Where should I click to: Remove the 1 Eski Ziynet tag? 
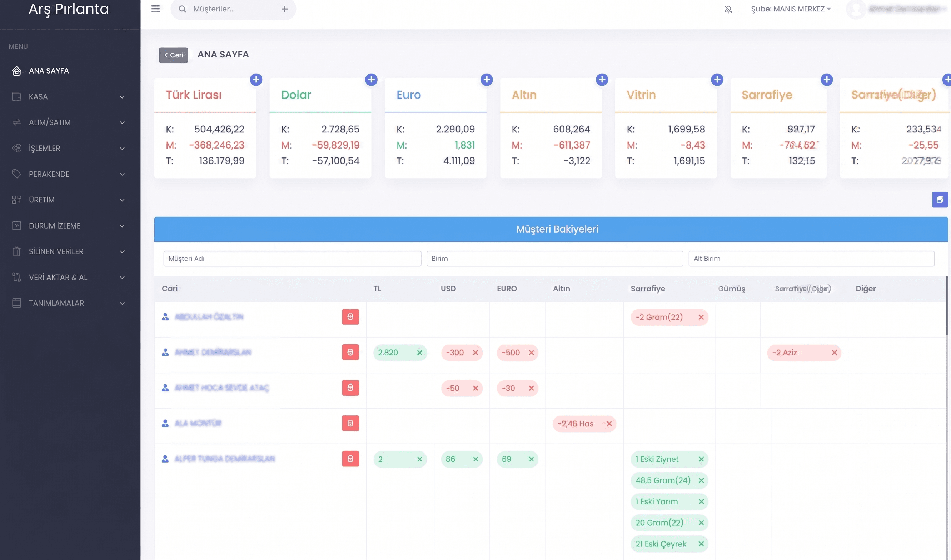[x=701, y=459]
